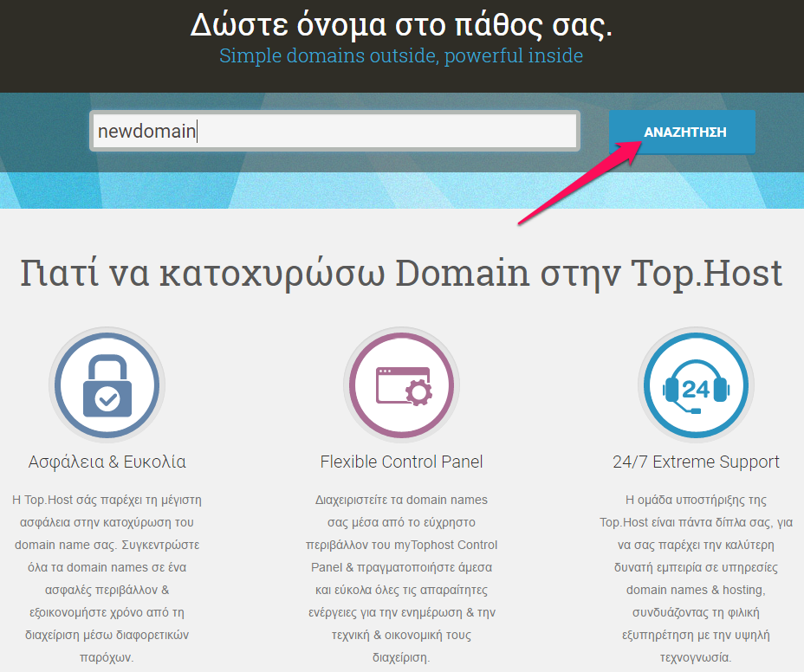Select the Flexible Control Panel heading
This screenshot has height=672, width=804.
tap(401, 462)
